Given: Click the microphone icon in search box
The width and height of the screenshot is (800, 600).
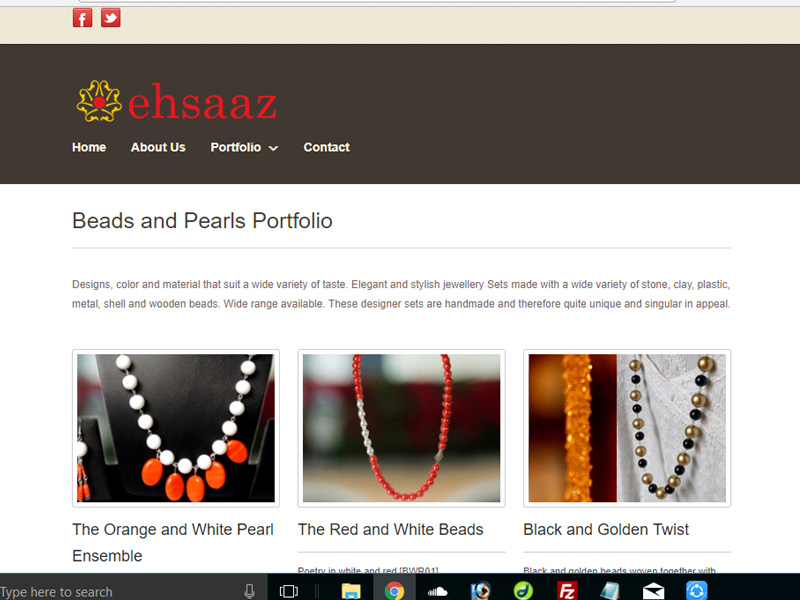Looking at the screenshot, I should click(x=249, y=591).
